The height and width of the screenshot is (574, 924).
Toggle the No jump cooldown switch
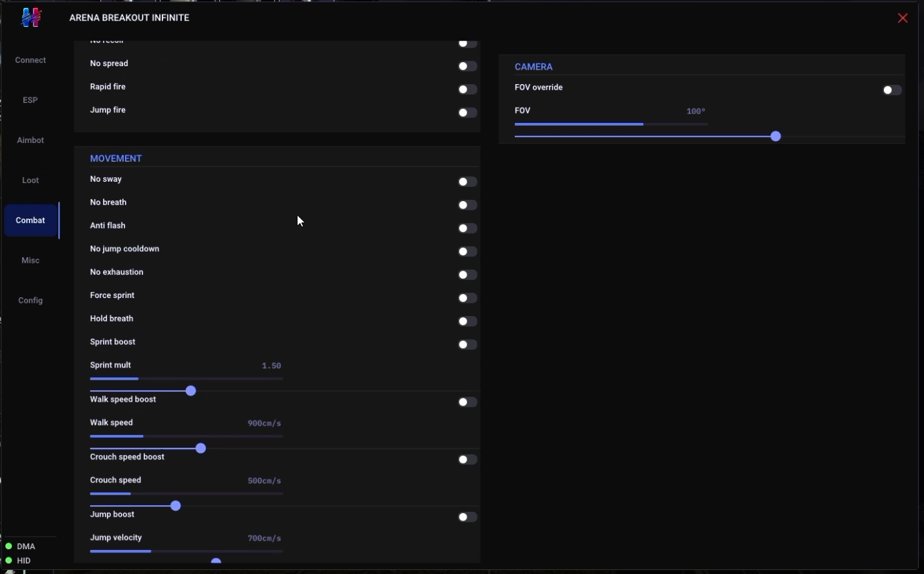(467, 252)
